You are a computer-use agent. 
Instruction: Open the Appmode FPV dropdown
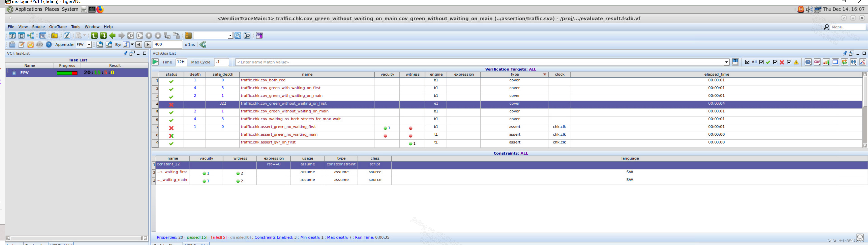(89, 44)
